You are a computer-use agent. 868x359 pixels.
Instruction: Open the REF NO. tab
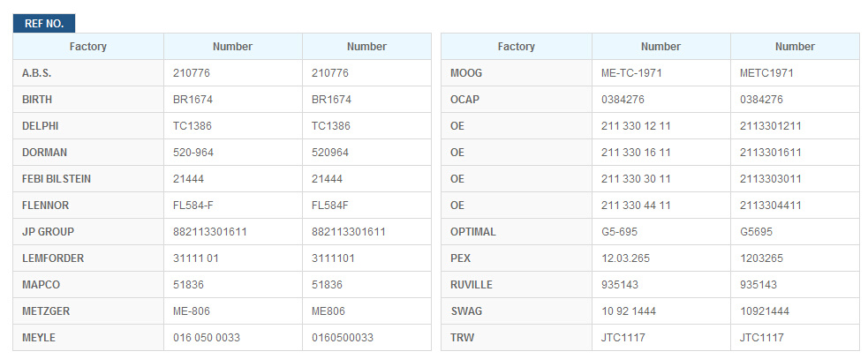[44, 24]
